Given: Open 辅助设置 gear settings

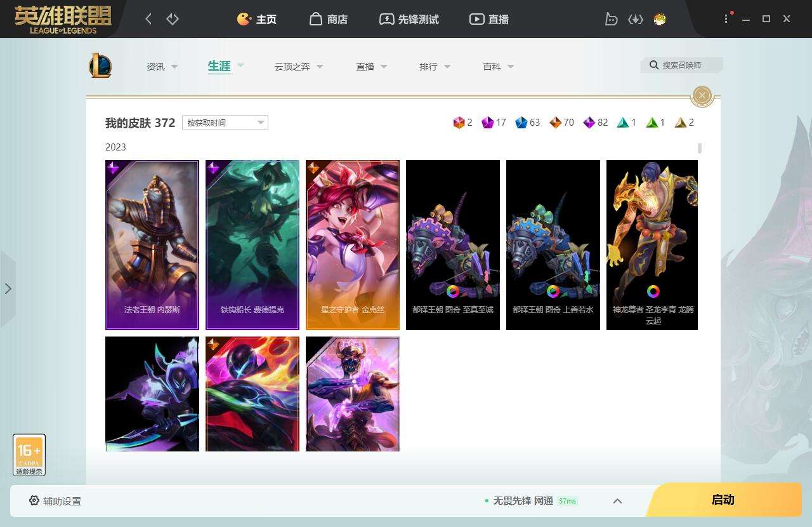Looking at the screenshot, I should coord(55,501).
